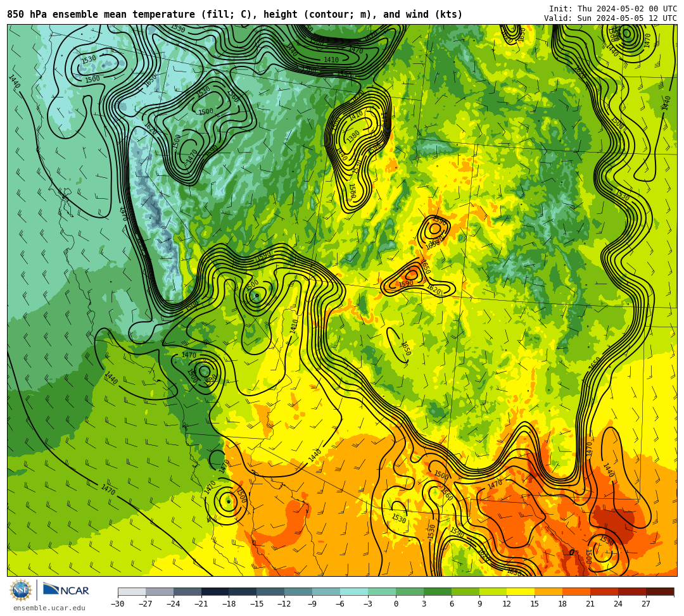Screen dimensions: 684x616
Task: Click the colorbar segment between 6 and 9
Action: click(x=465, y=591)
